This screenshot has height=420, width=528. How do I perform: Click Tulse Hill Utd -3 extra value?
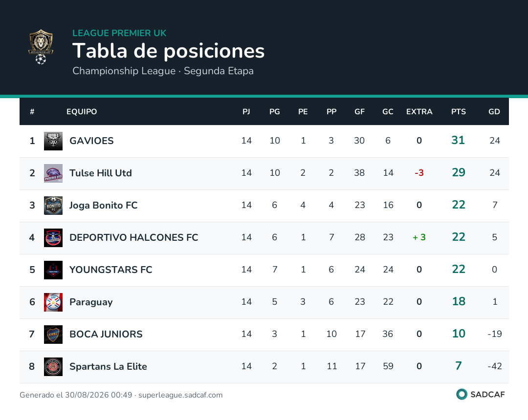pyautogui.click(x=419, y=173)
